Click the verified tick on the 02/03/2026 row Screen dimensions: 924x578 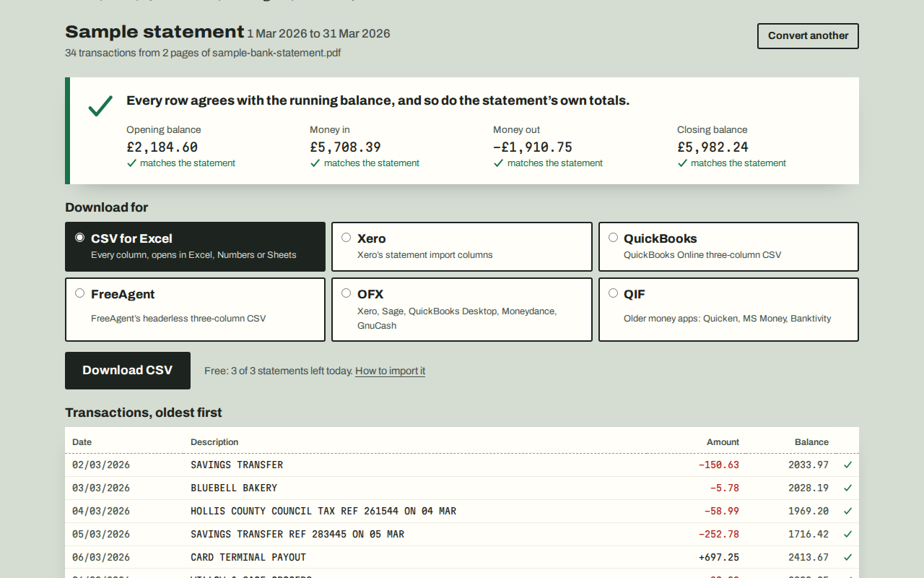847,465
